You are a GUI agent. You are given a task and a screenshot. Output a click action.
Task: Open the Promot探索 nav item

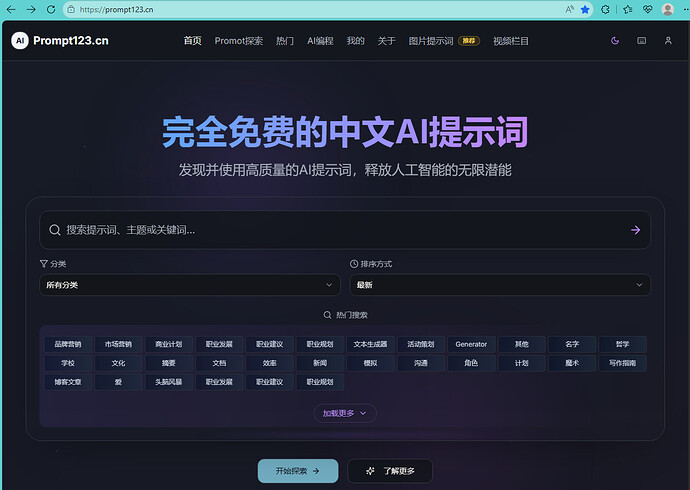(239, 40)
